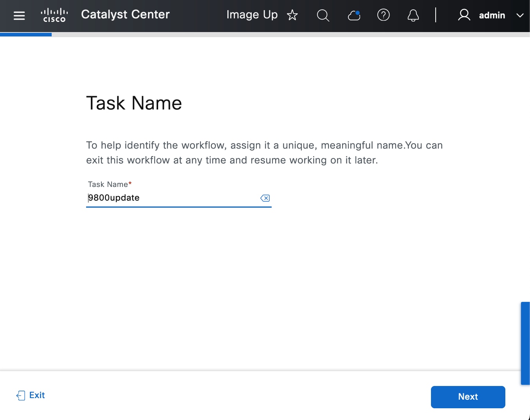Open the hamburger navigation menu
The image size is (530, 420).
point(19,16)
